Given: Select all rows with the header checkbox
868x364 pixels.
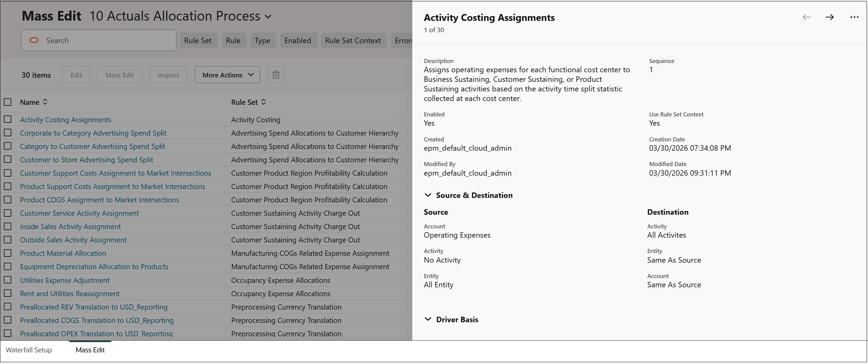Looking at the screenshot, I should (8, 102).
